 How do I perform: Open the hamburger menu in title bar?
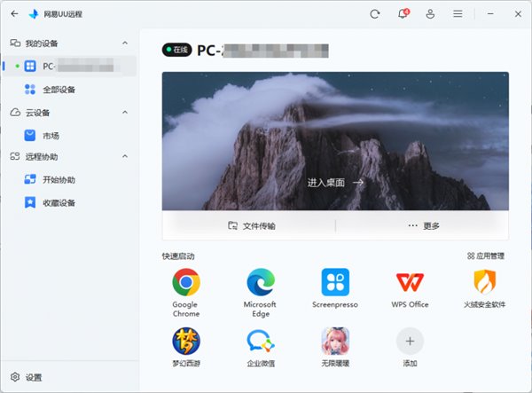point(458,14)
